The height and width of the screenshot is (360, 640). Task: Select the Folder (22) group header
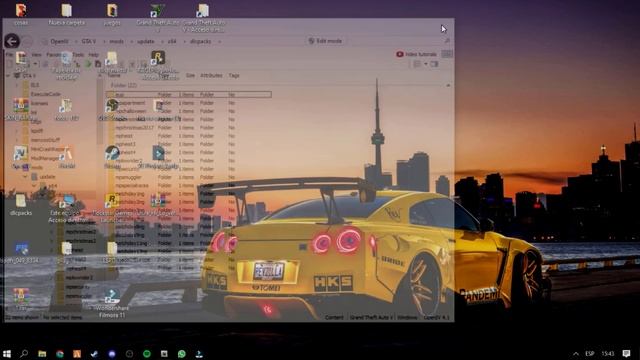(x=124, y=85)
